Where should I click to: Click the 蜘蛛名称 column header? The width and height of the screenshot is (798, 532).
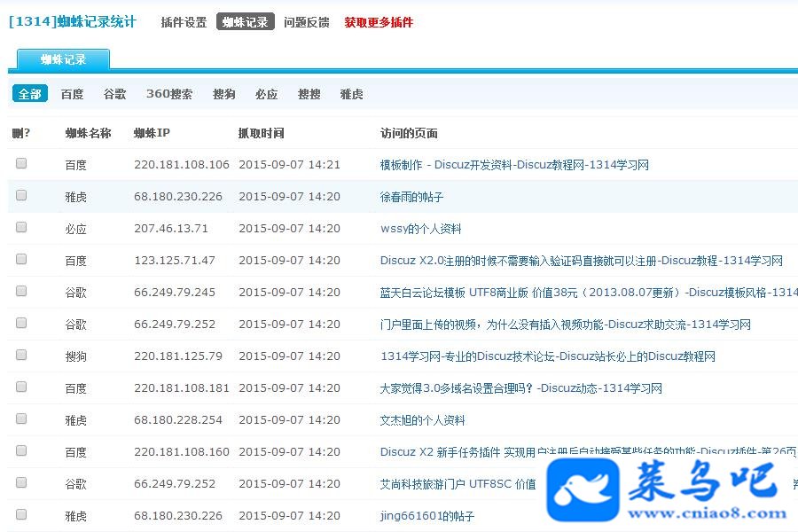point(88,133)
